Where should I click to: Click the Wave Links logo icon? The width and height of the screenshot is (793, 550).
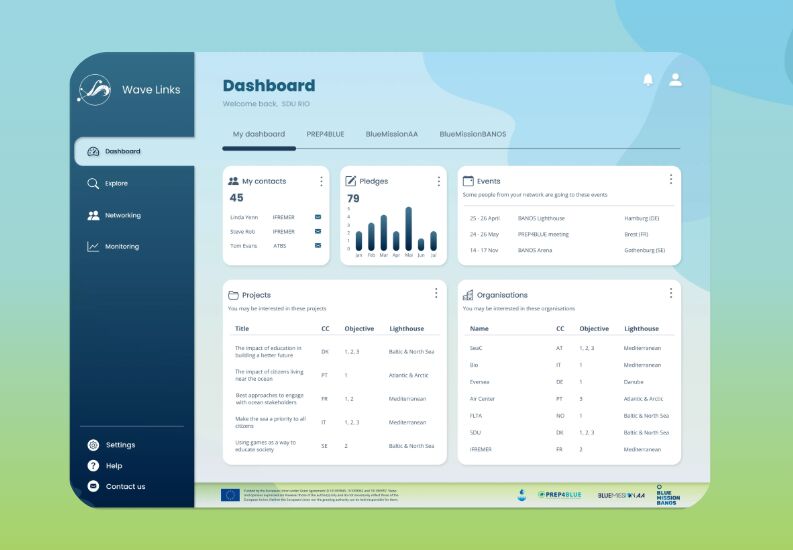(x=94, y=89)
